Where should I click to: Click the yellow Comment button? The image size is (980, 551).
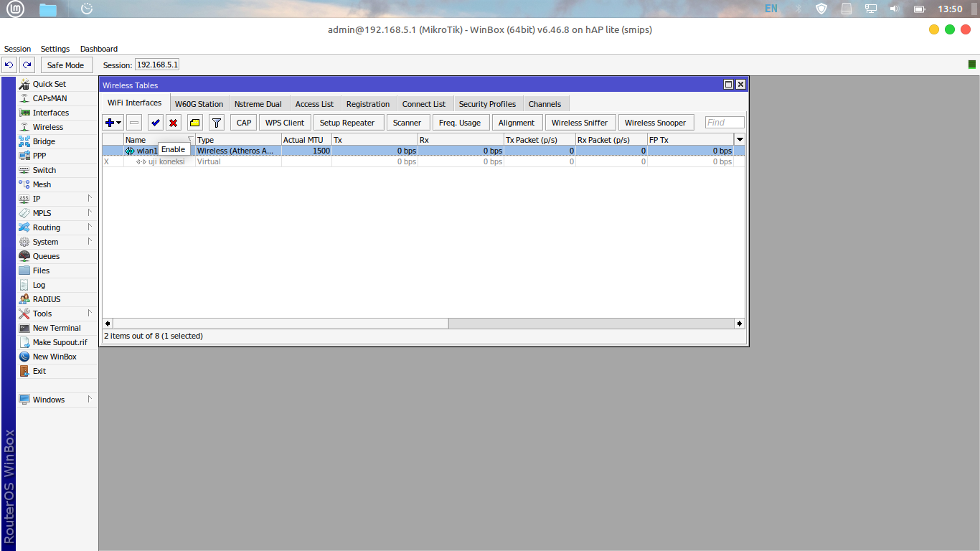[194, 123]
